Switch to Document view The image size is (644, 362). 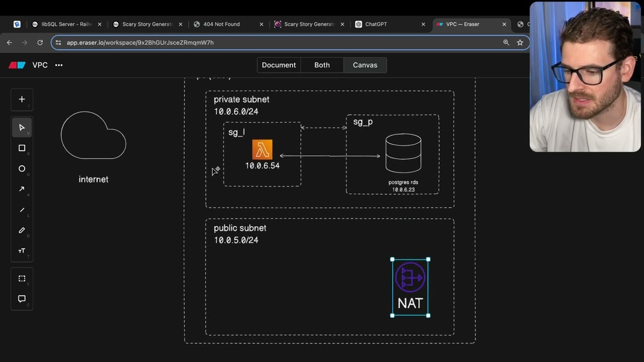279,65
